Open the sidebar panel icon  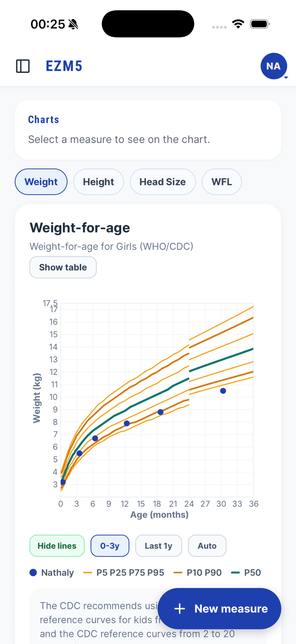(x=23, y=66)
